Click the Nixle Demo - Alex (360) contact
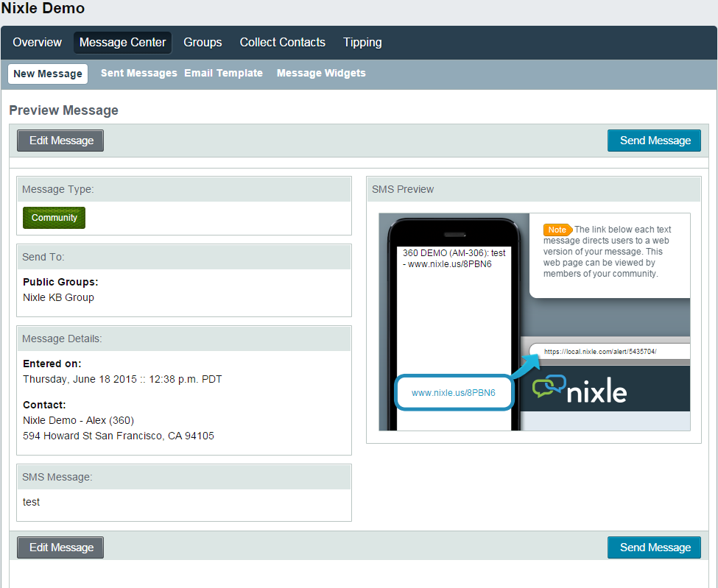718x588 pixels. click(78, 420)
